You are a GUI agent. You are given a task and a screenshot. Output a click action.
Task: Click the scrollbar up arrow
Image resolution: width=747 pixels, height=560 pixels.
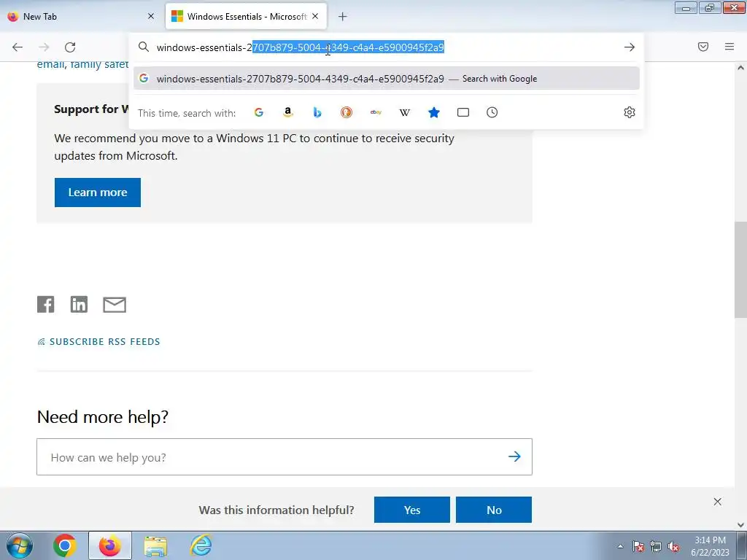(x=741, y=68)
